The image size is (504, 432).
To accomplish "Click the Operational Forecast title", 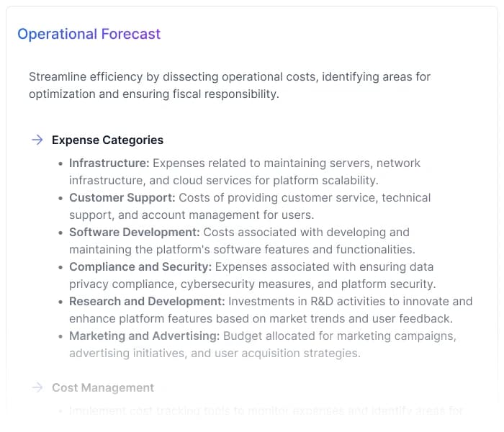I will tap(89, 34).
